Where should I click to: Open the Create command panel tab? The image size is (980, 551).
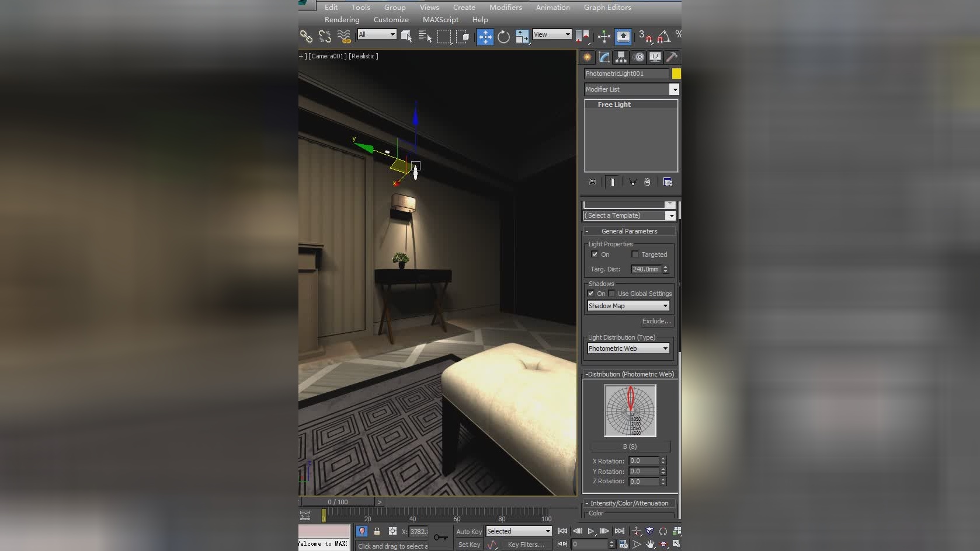587,57
